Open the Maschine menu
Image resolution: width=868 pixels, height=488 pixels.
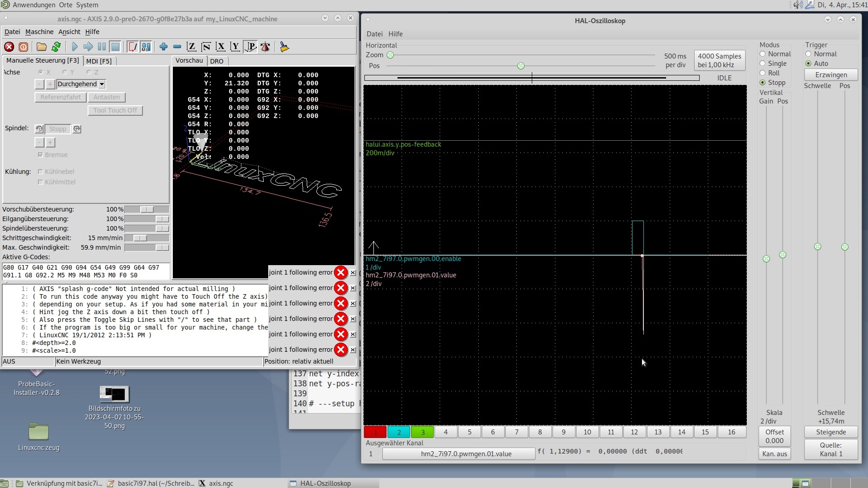click(39, 32)
